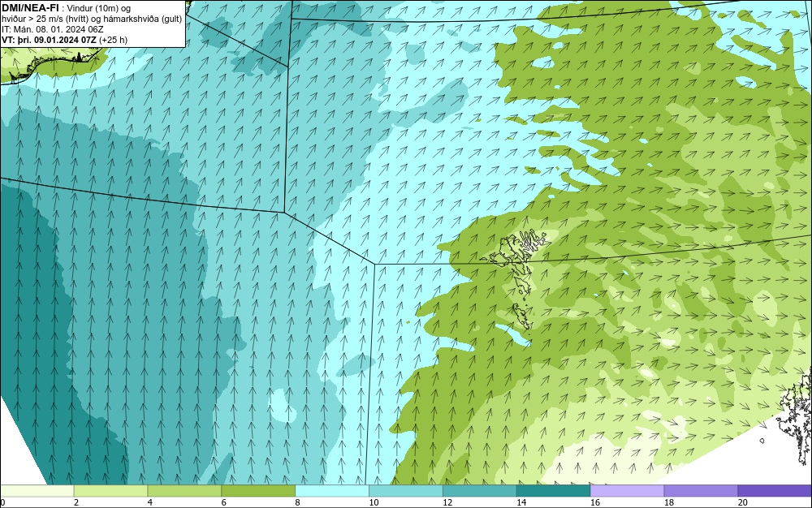812x508 pixels.
Task: Click the 'IT: Mán. 08. 01. 2024 06Z' line
Action: coord(52,29)
